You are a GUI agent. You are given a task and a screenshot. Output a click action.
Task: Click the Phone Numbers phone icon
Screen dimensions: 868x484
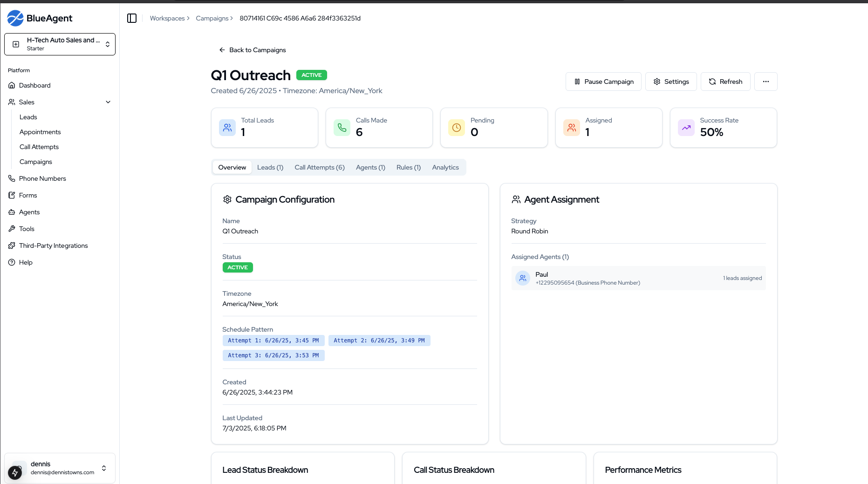[12, 178]
